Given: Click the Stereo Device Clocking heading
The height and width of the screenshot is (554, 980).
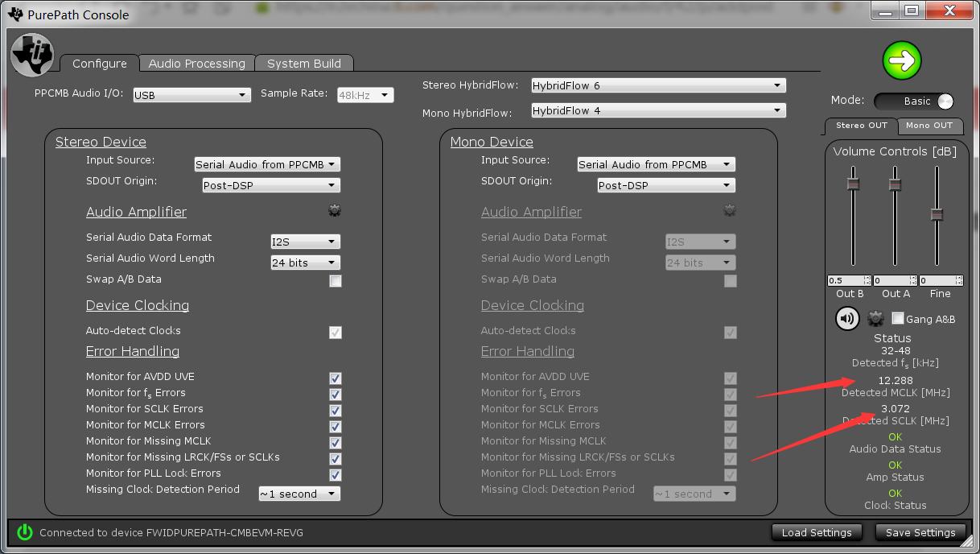Looking at the screenshot, I should click(x=138, y=305).
